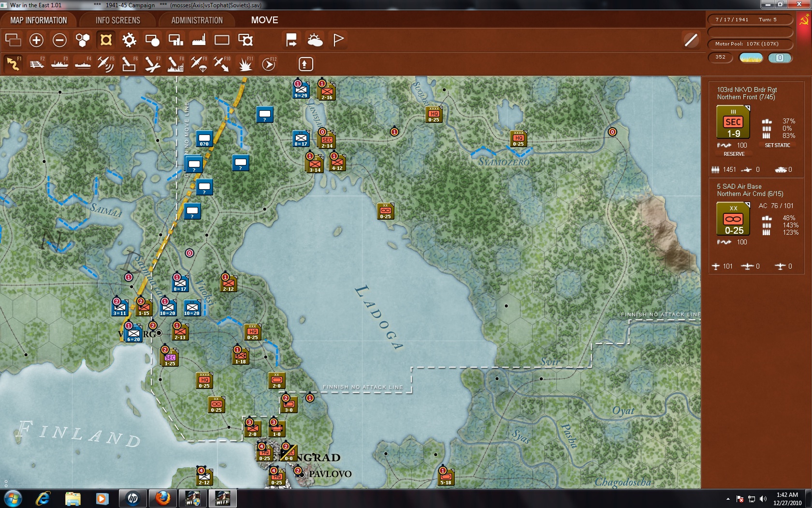Select the F6 bomb unit mode
812x508 pixels.
pos(129,63)
